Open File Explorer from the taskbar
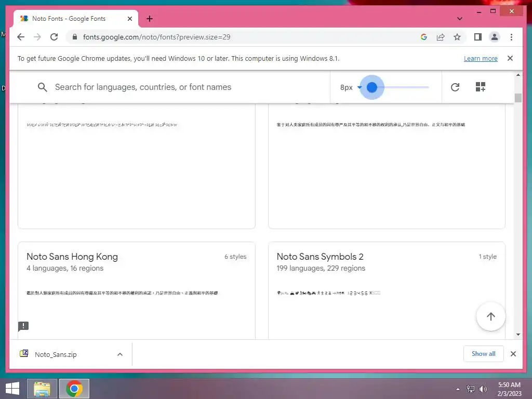Screen dimensions: 532x399 click(x=42, y=389)
